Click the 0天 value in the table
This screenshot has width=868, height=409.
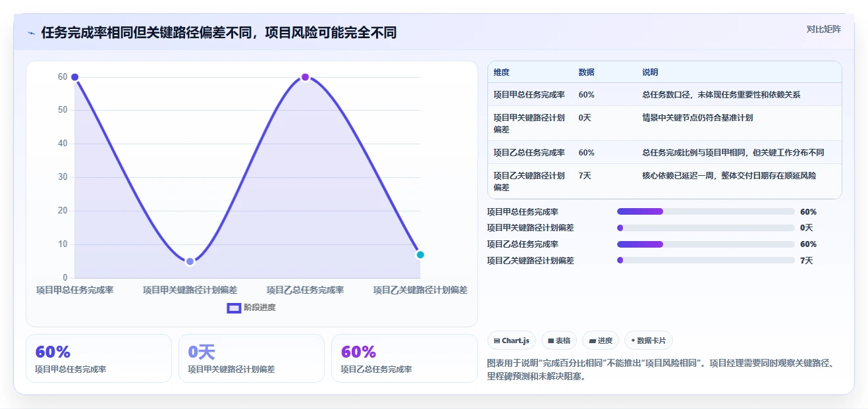point(585,118)
